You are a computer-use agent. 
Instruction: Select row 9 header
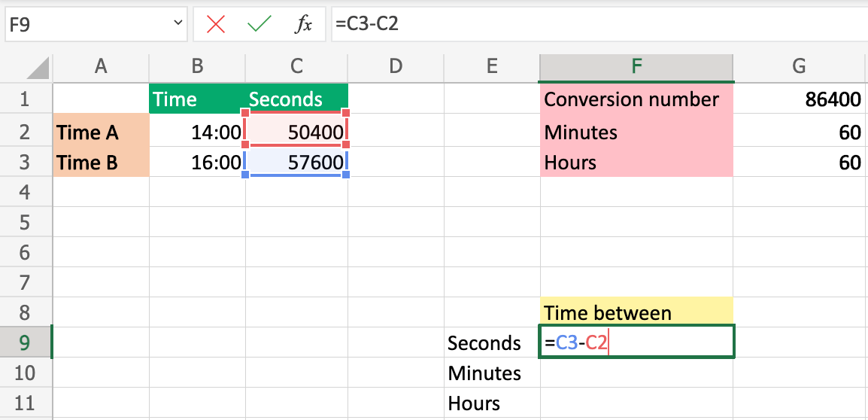coord(25,343)
